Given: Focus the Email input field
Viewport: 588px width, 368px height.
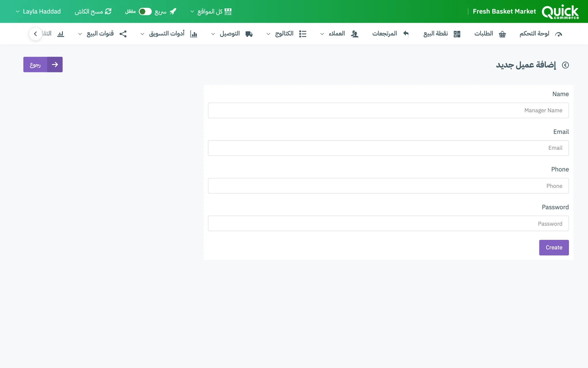Looking at the screenshot, I should point(388,148).
